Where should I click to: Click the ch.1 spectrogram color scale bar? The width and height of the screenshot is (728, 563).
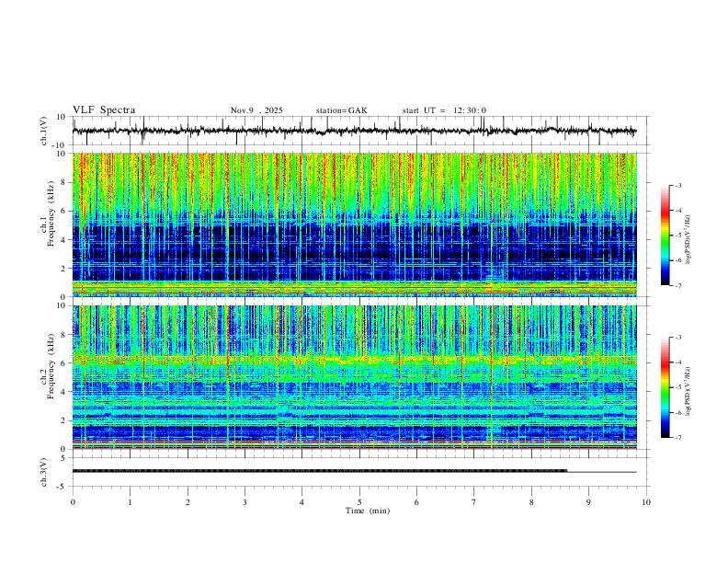click(665, 236)
